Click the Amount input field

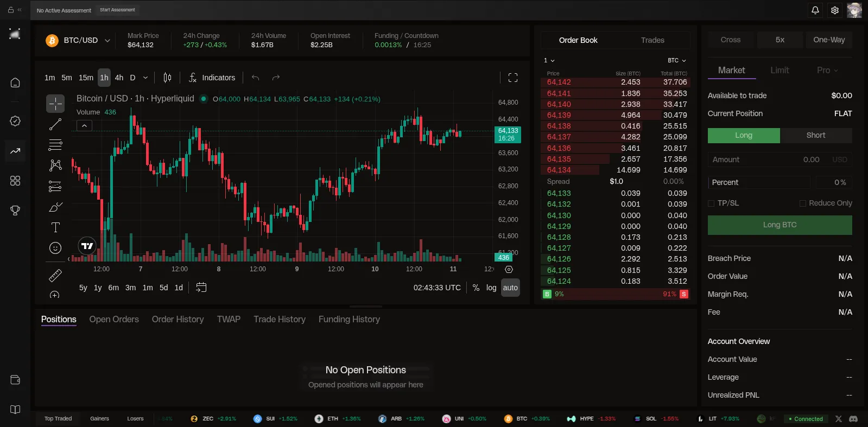point(780,160)
